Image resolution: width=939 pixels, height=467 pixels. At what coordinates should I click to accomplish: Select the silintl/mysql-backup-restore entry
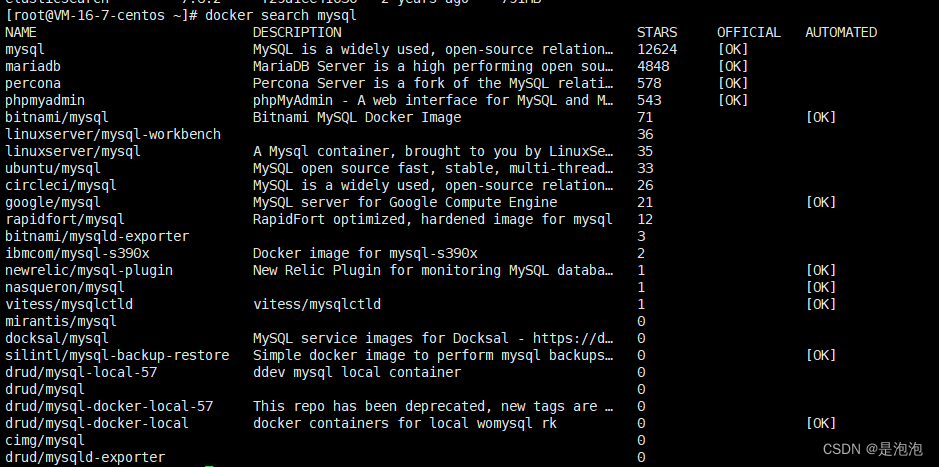pos(117,355)
